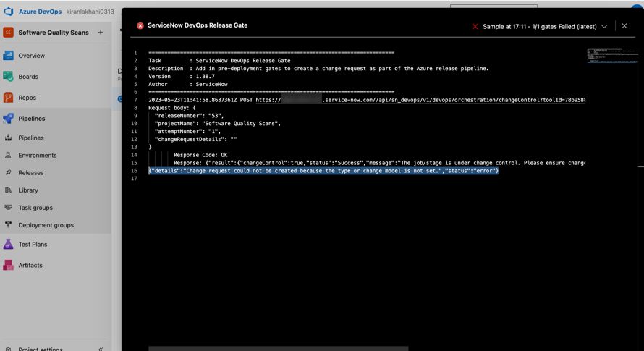Open the Pipelines sub-item
The height and width of the screenshot is (351, 644).
point(31,138)
